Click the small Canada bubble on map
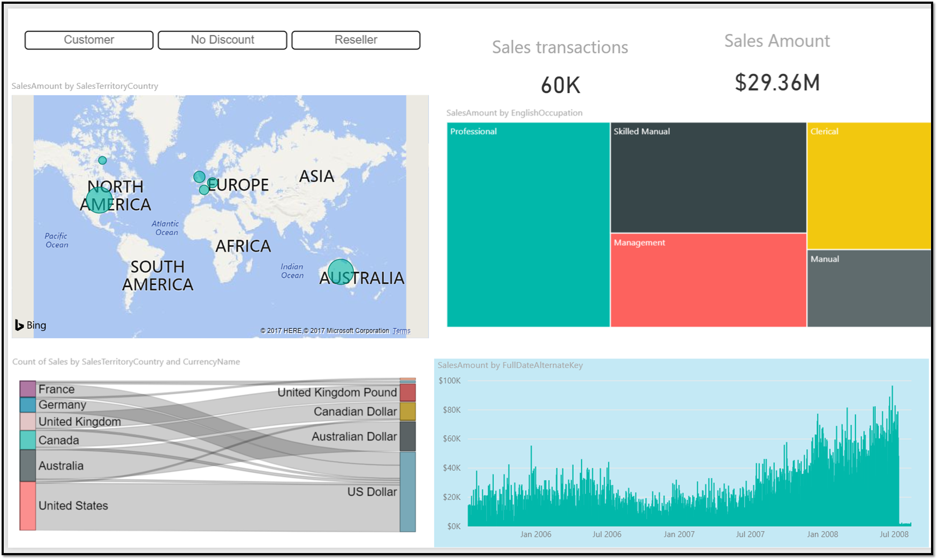This screenshot has width=938, height=560. point(102,160)
